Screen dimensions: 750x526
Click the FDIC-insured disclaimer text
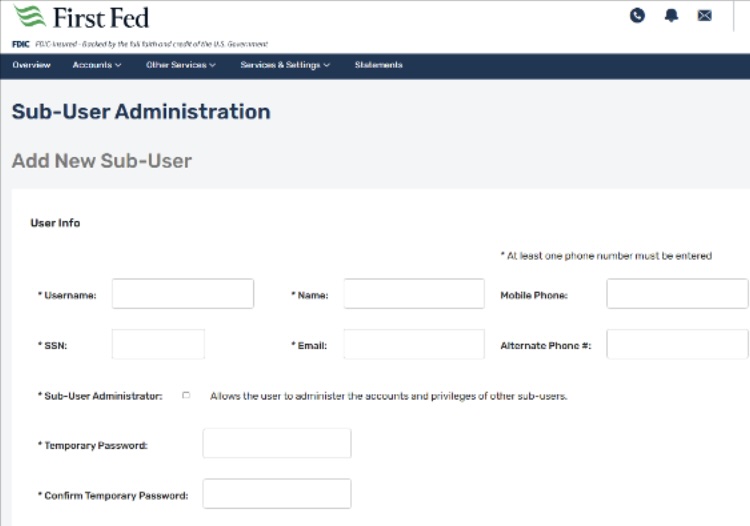point(152,44)
